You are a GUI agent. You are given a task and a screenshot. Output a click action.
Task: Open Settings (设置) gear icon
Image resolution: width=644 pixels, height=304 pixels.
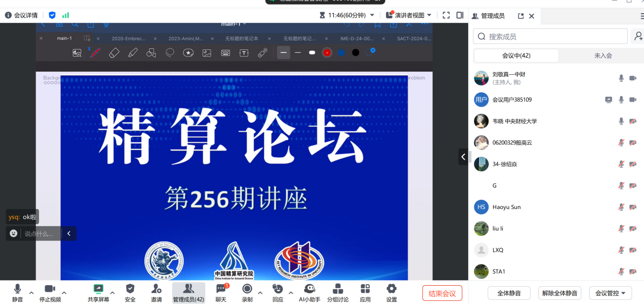coord(391,289)
